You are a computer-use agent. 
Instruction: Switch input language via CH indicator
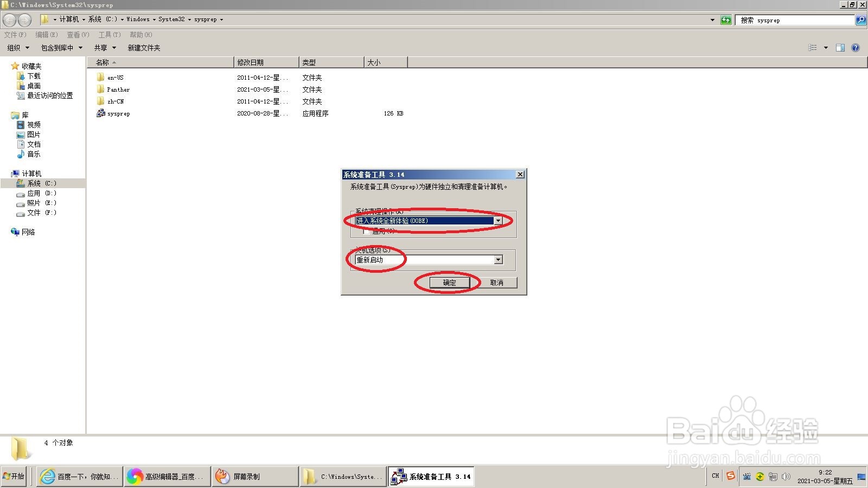coord(714,476)
